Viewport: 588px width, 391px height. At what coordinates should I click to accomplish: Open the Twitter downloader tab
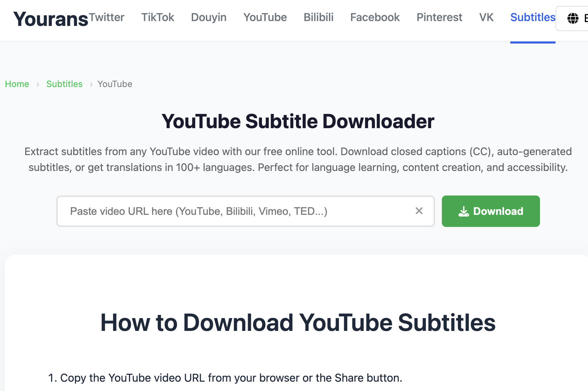click(107, 17)
